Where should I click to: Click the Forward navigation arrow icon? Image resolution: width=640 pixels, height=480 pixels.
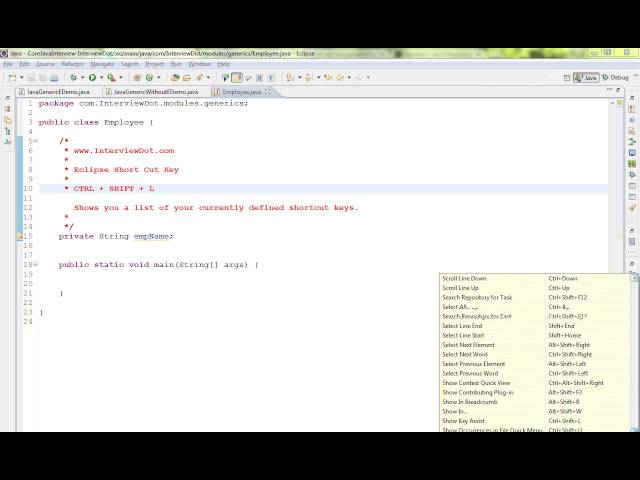(x=359, y=78)
